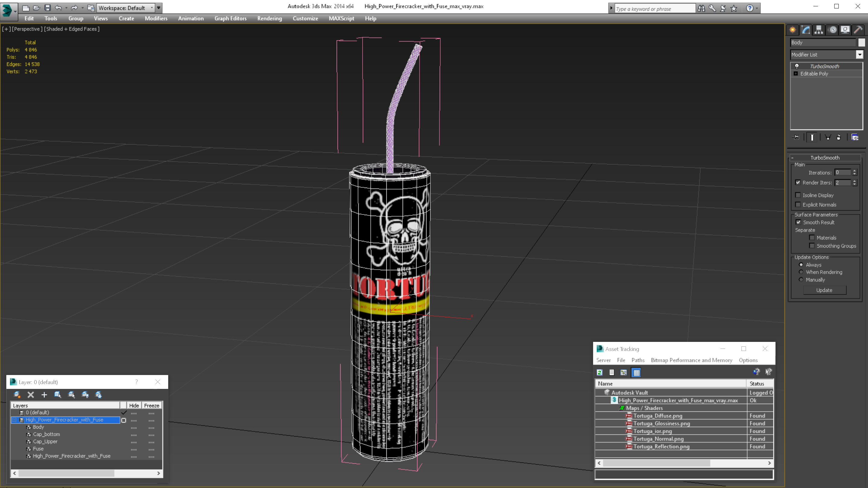The width and height of the screenshot is (868, 488).
Task: Click the Save File toolbar icon
Action: [x=48, y=8]
